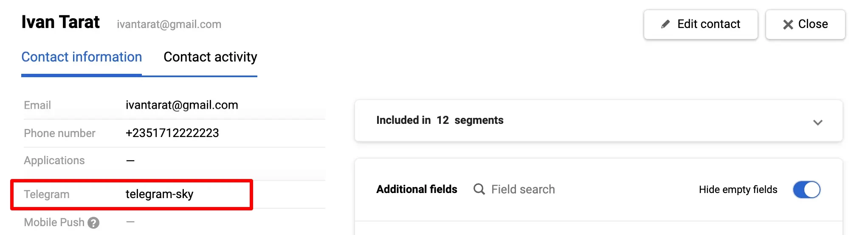
Task: Click the phone number +2351712222223
Action: pos(172,133)
